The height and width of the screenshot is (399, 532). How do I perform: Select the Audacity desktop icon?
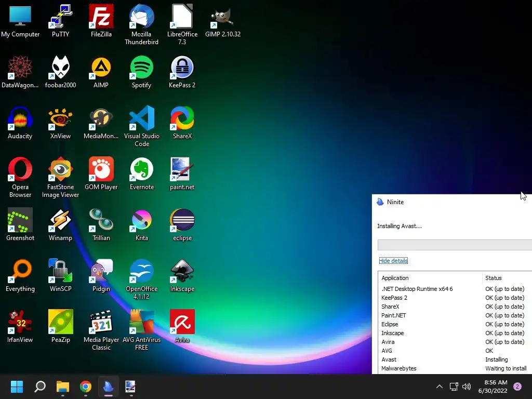(20, 123)
